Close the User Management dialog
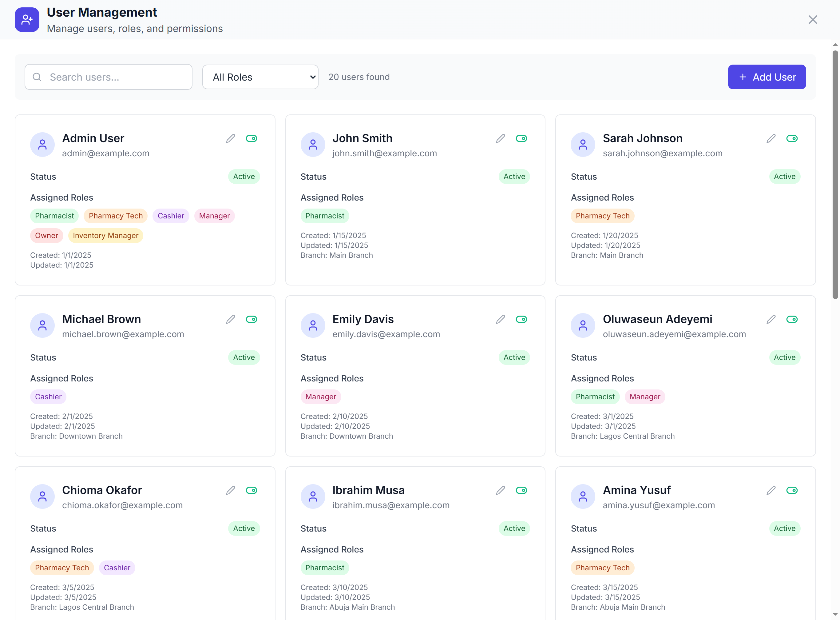The image size is (840, 630). [813, 20]
